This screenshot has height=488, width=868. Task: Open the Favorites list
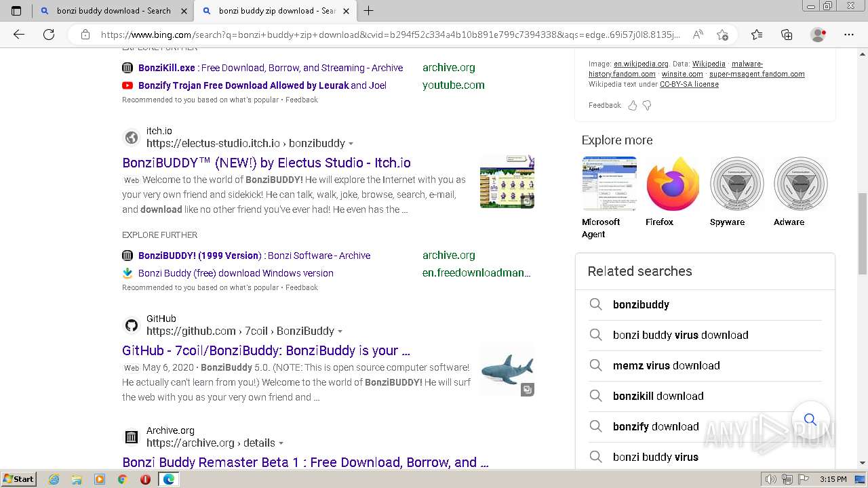click(757, 35)
